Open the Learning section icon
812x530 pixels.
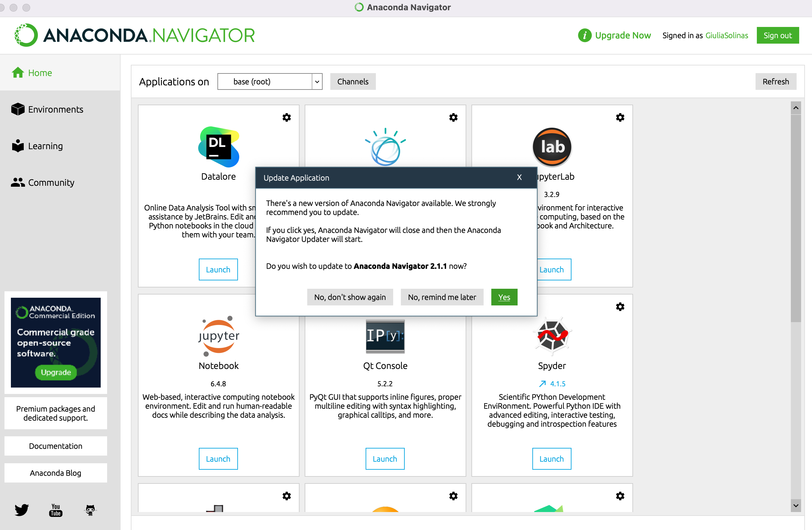point(18,146)
